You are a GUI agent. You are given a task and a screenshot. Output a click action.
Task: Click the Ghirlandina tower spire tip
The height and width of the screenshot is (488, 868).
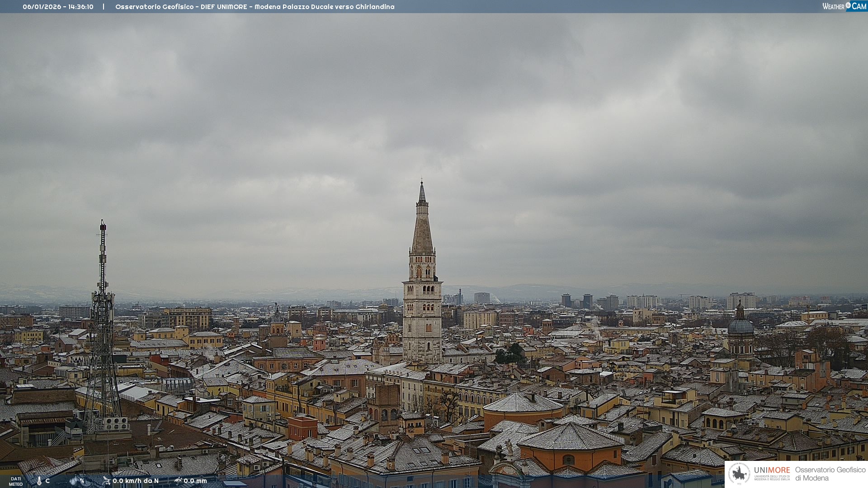[422, 183]
